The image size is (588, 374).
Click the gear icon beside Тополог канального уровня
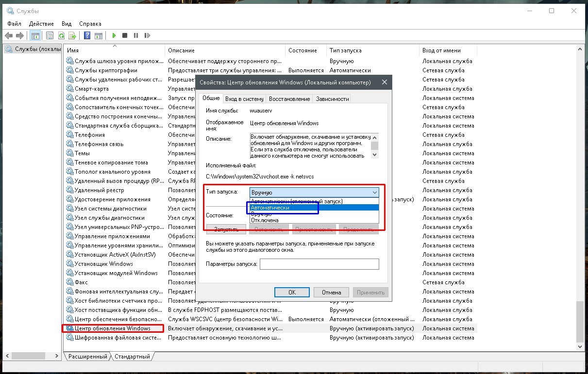click(70, 172)
